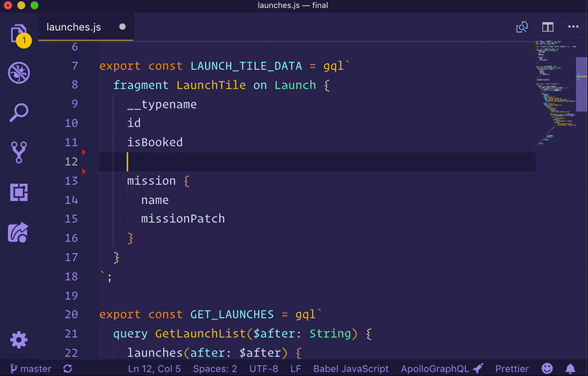Open the Spaces: 2 indentation selector
Image resolution: width=588 pixels, height=376 pixels.
pos(215,368)
